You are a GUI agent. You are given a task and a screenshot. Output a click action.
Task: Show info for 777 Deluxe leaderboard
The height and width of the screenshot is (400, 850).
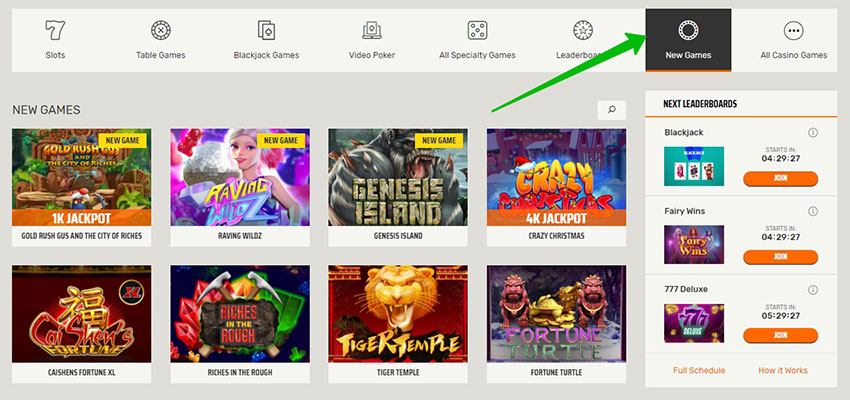pyautogui.click(x=812, y=290)
